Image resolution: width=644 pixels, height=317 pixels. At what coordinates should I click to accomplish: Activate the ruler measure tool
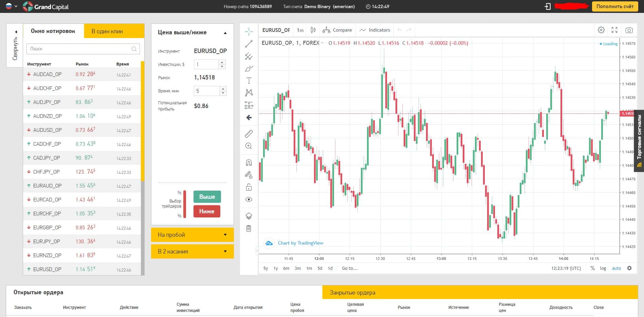tap(249, 134)
